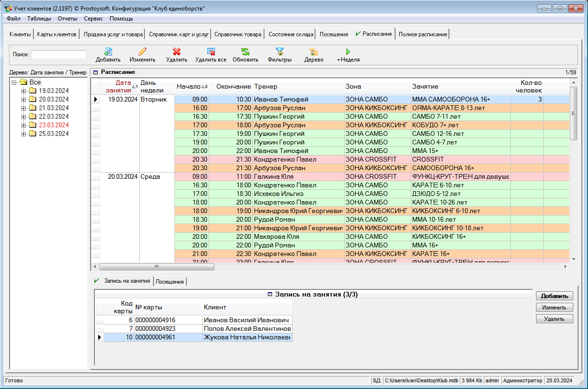Open the Состояние склада tab
This screenshot has height=389, width=588.
coord(291,34)
